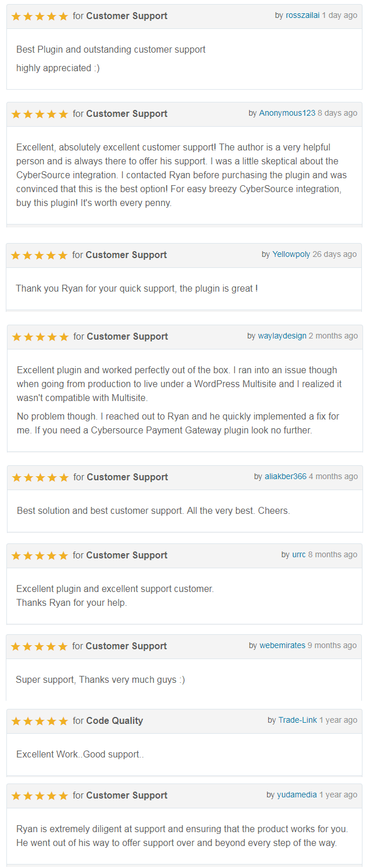The height and width of the screenshot is (868, 370).
Task: Go to aliakber366's profile
Action: [286, 477]
